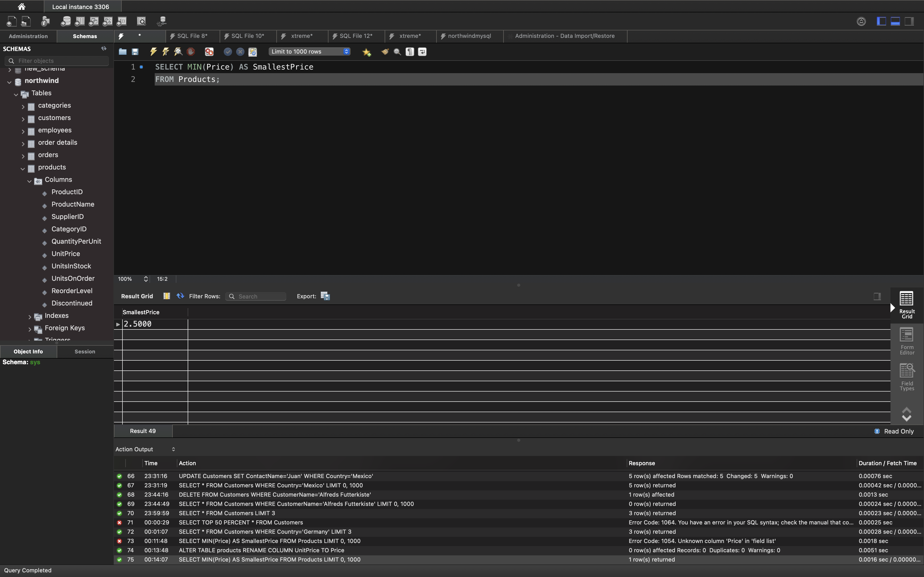Click the Stop execution hand icon

191,52
